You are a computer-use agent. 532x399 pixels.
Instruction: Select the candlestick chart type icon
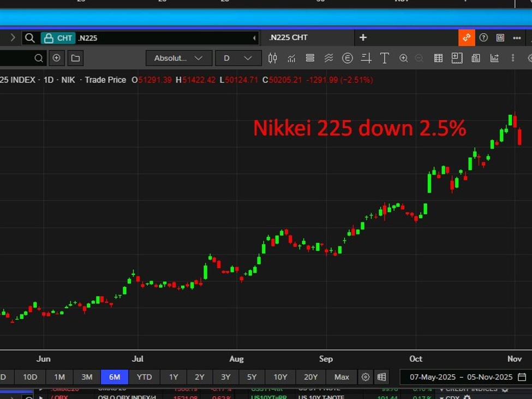(273, 58)
